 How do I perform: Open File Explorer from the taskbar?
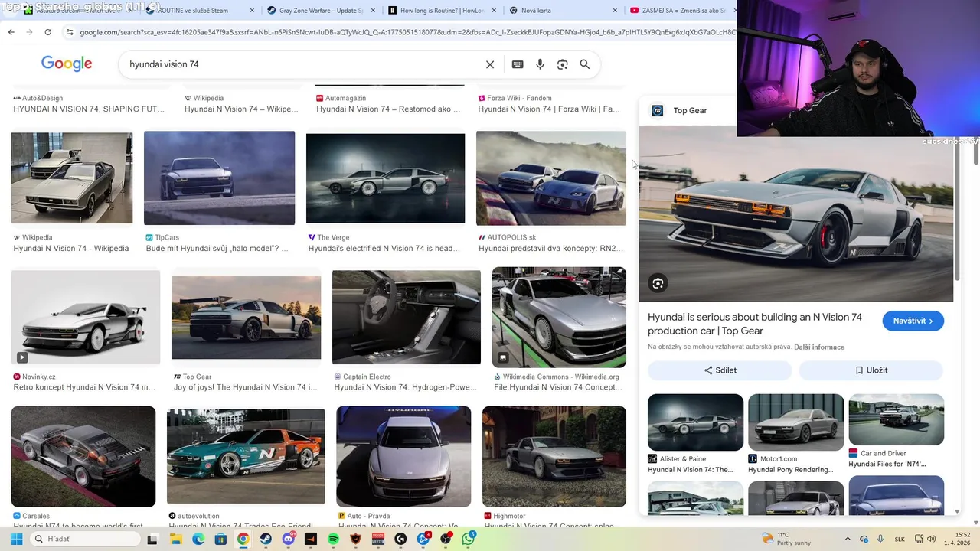coord(176,539)
